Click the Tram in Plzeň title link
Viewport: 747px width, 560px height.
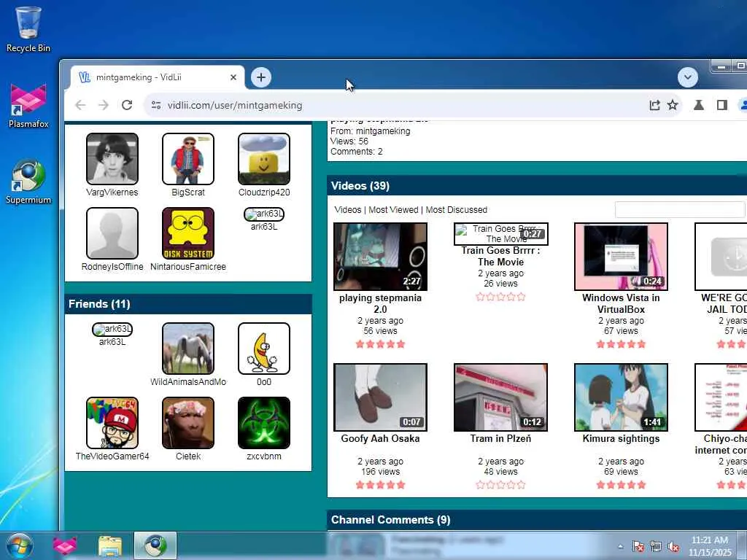pyautogui.click(x=500, y=438)
